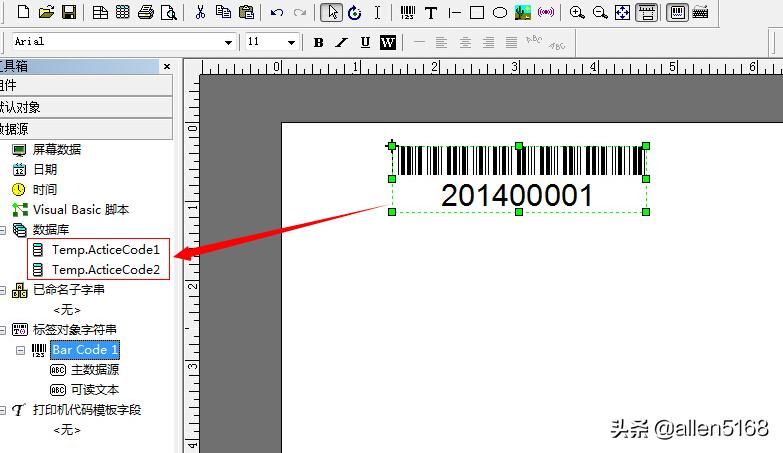Click the keyboard data entry icon
Viewport: 783px width, 453px height.
[x=701, y=12]
